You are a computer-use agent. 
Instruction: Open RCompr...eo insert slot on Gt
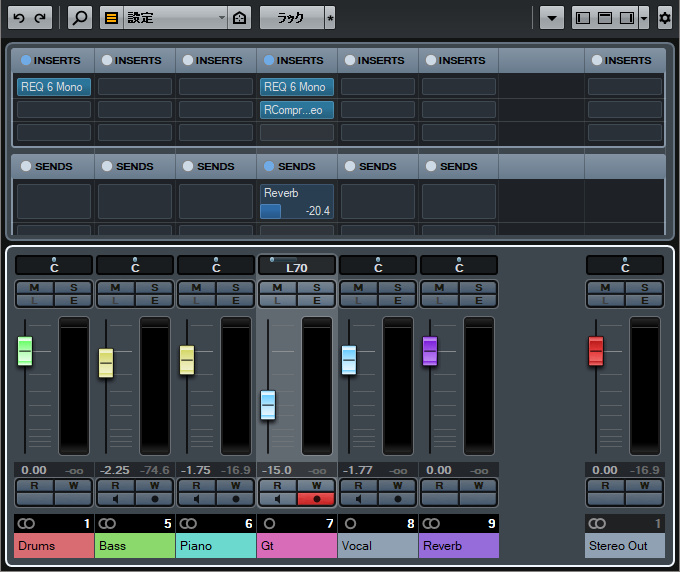(x=297, y=110)
